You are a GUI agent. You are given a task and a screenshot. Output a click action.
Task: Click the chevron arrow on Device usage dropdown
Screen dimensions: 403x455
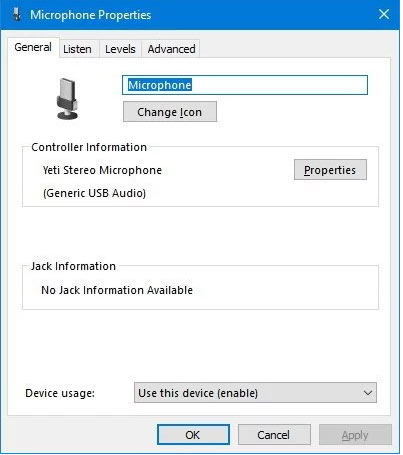tap(368, 393)
